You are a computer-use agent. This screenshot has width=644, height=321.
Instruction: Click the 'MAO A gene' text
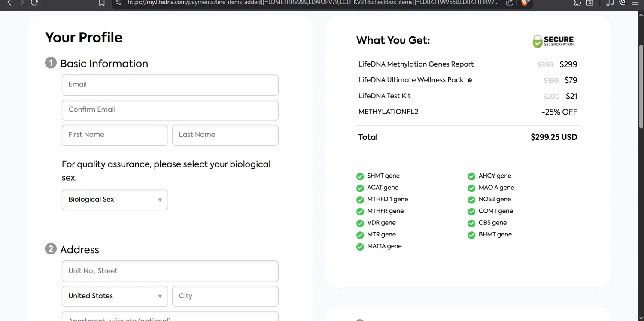(496, 188)
